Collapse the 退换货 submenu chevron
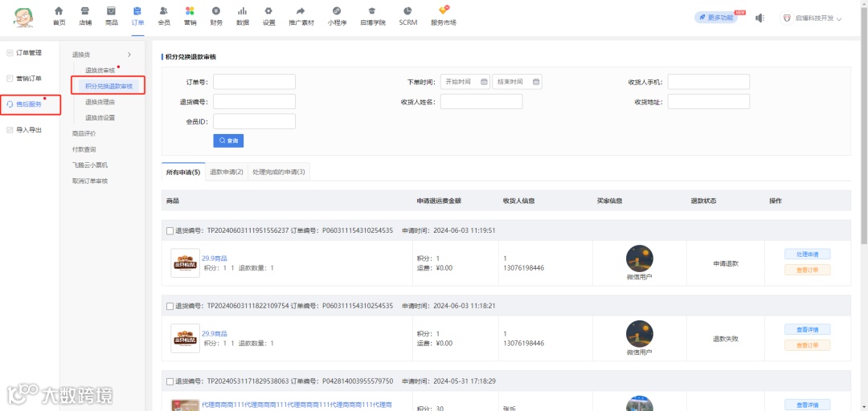 tap(129, 55)
